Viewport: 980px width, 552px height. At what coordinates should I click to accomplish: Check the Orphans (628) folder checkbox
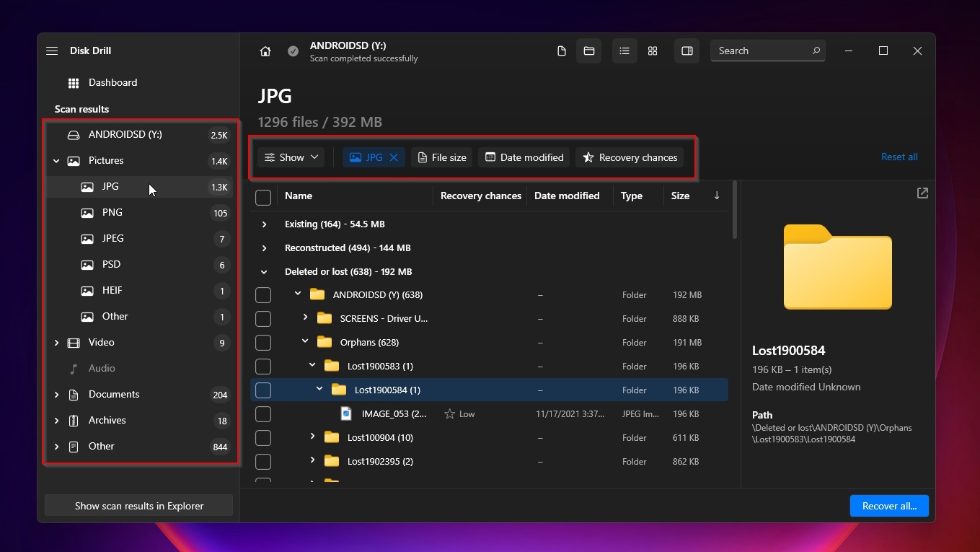[263, 343]
